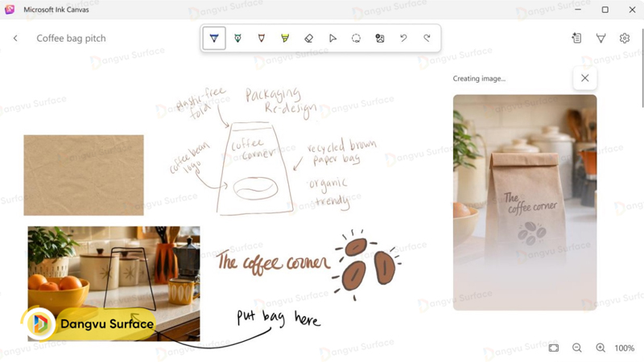Image resolution: width=644 pixels, height=362 pixels.
Task: Click the Creating image... status text
Action: coord(479,78)
